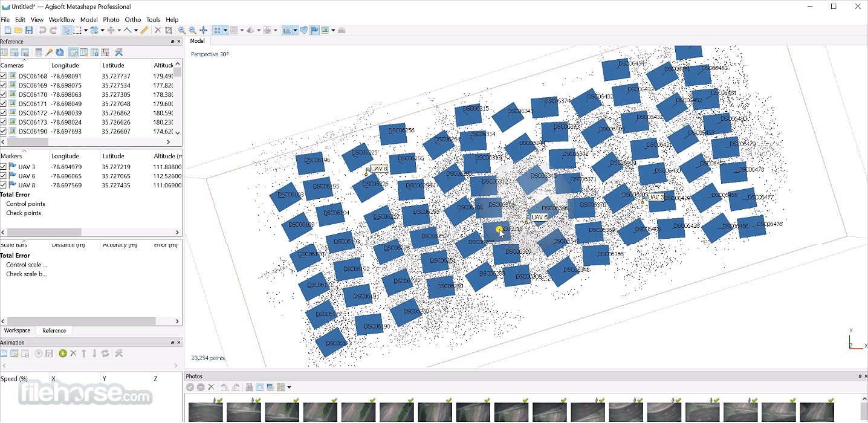Select the first photo thumbnail in Photos pane
Screen dimensions: 868x423
pos(206,412)
